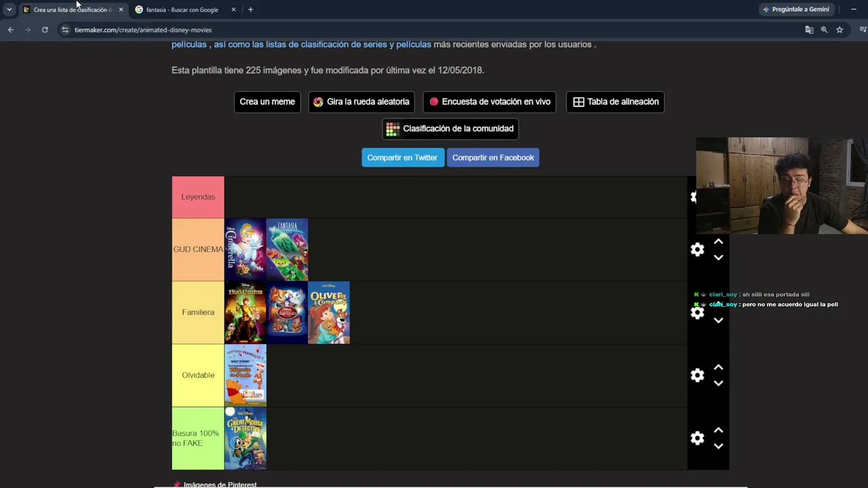Bookmark this page with the star

tap(840, 30)
